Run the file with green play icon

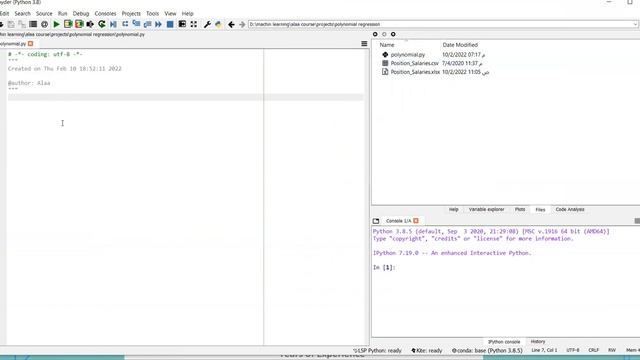[x=56, y=24]
